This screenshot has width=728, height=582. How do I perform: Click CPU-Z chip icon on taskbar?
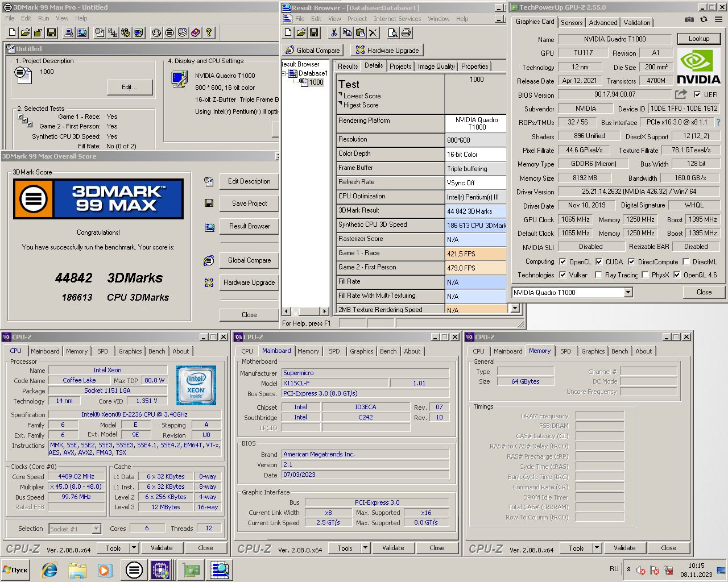click(x=161, y=570)
